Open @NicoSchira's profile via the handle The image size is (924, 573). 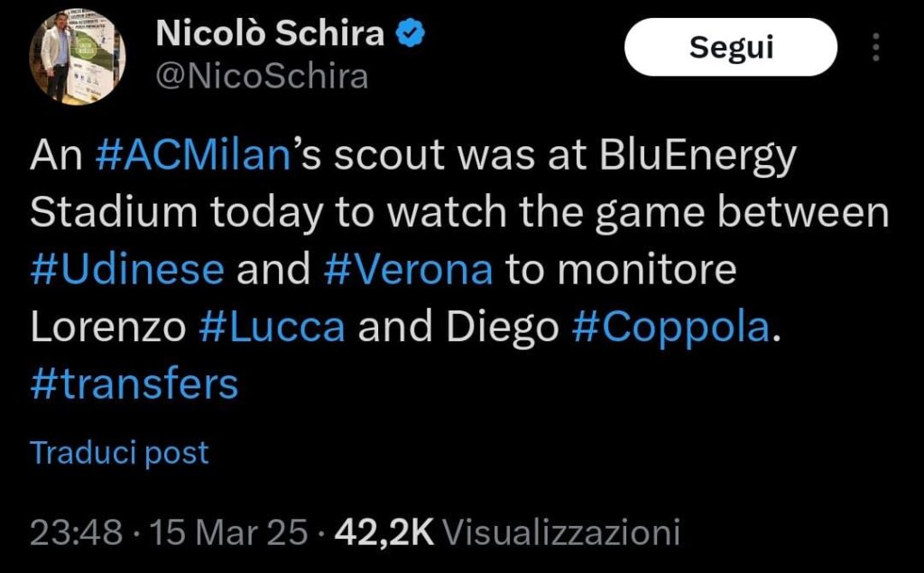pos(260,77)
